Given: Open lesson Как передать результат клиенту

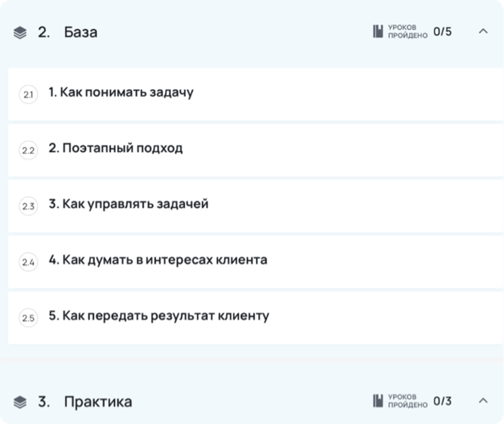Looking at the screenshot, I should point(256,317).
